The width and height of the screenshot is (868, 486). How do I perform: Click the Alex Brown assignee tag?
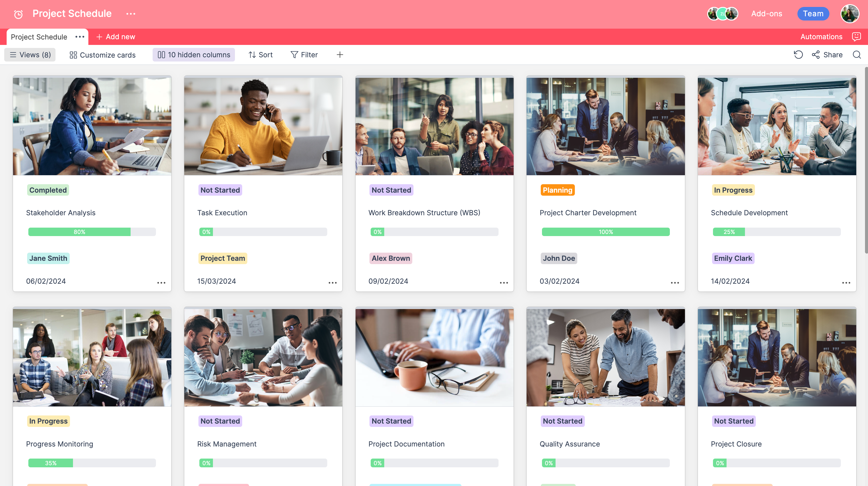coord(391,258)
